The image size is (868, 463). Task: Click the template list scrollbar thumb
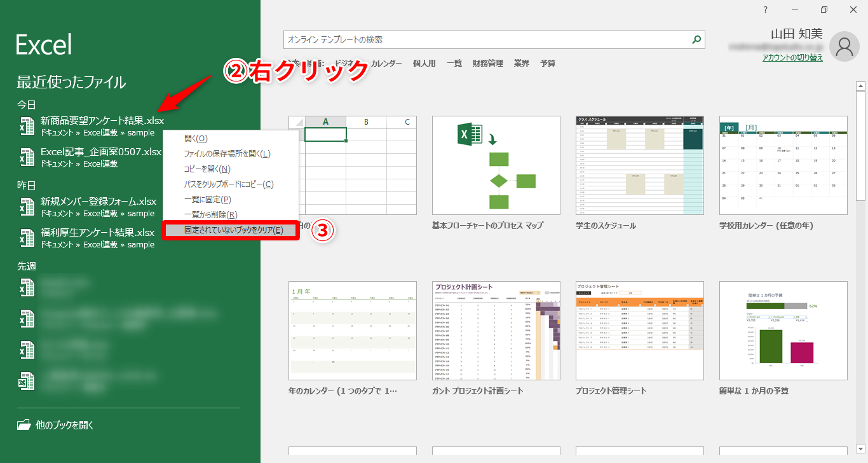(860, 146)
